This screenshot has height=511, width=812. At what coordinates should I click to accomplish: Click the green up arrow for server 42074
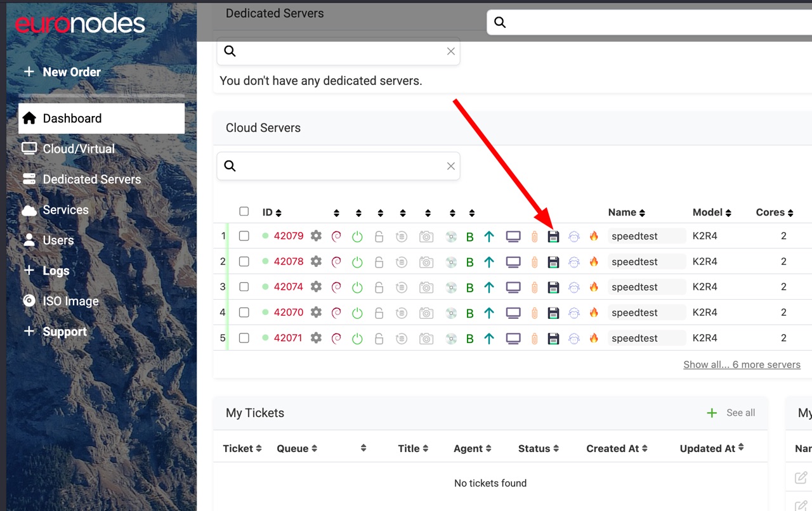click(488, 287)
